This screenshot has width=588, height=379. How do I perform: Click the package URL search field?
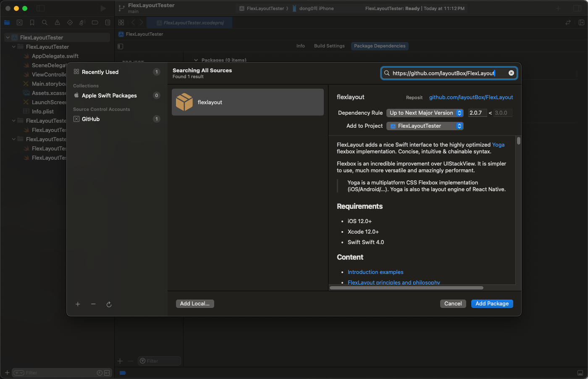point(443,73)
